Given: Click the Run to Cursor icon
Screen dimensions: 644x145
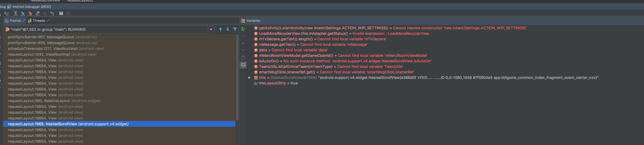Looking at the screenshot, I should coord(52,13).
